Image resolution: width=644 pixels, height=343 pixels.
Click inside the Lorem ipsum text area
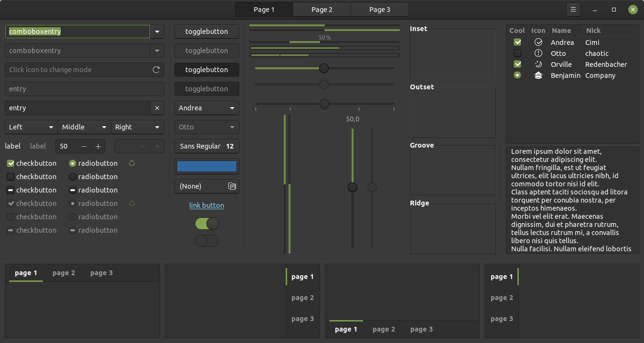pos(572,200)
